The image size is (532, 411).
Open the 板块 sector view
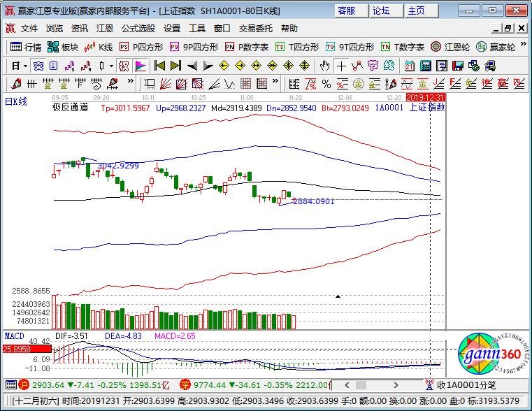(63, 47)
